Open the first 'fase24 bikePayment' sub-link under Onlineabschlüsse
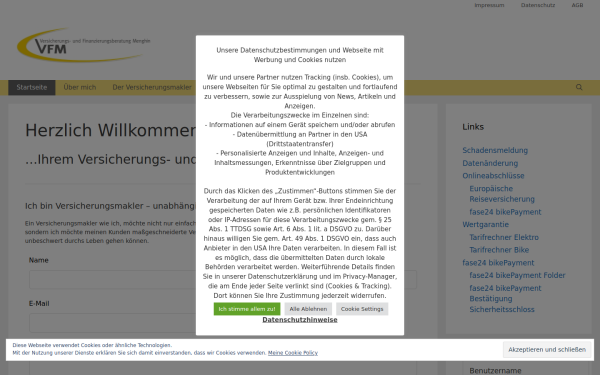The image size is (600, 375). (x=505, y=212)
